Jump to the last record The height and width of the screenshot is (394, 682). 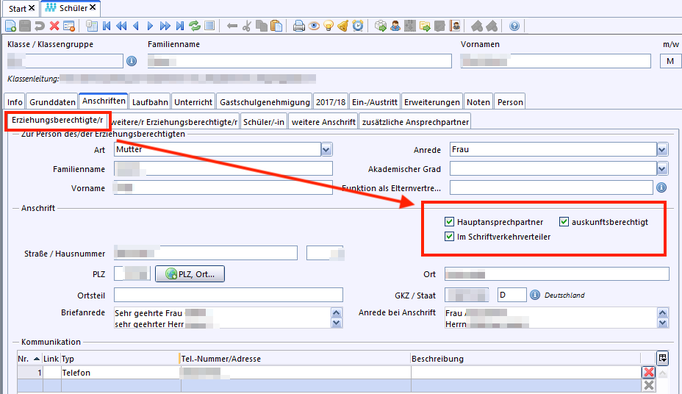(180, 26)
